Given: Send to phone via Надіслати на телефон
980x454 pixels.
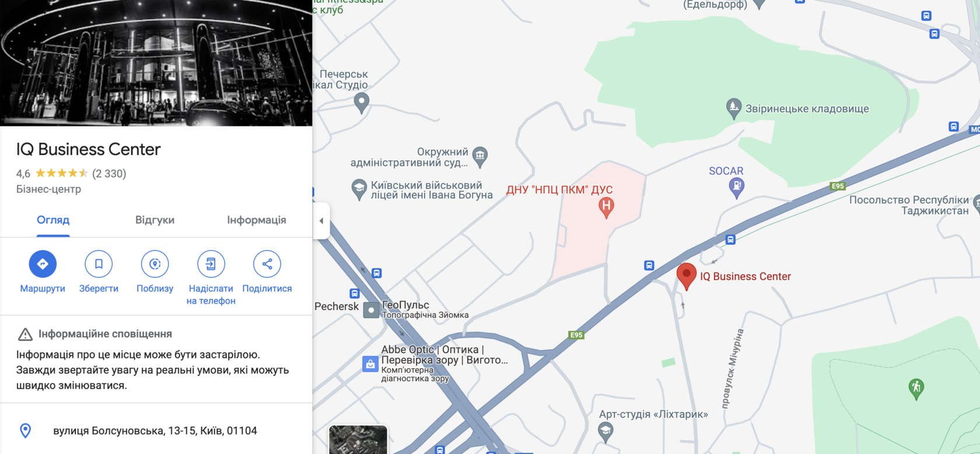Looking at the screenshot, I should [x=211, y=264].
